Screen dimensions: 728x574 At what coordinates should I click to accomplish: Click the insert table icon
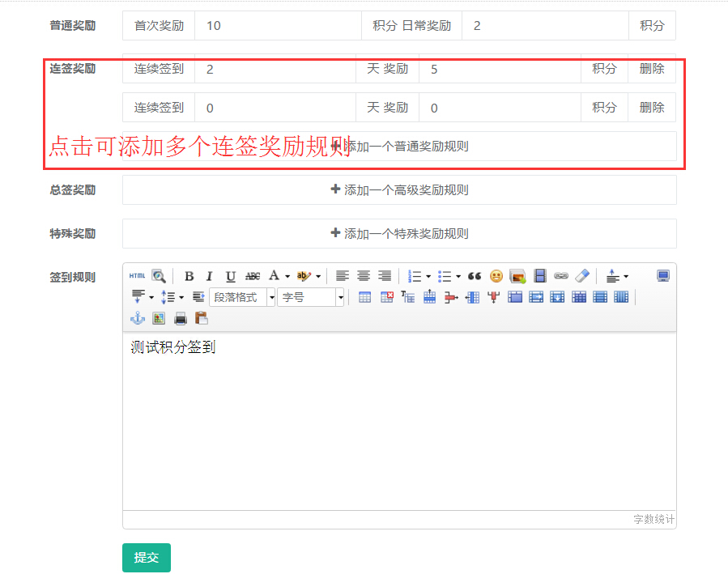click(365, 297)
